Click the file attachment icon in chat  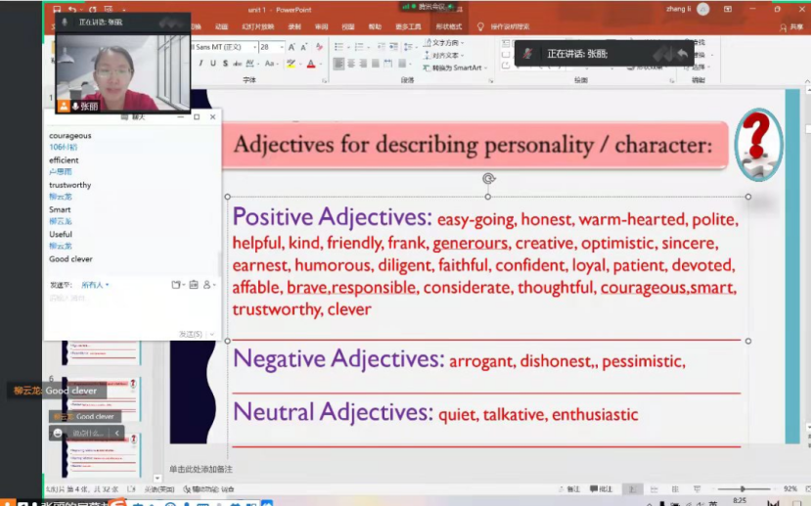tap(176, 285)
